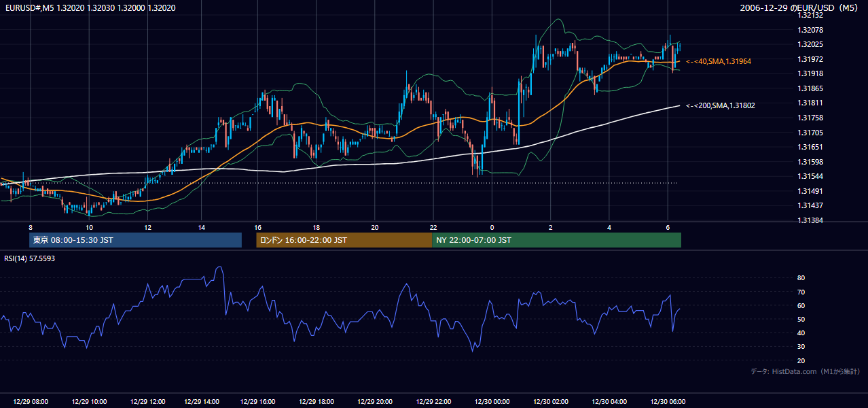The image size is (868, 408).
Task: Click the bottom date label 12/29 22:00
Action: point(434,402)
